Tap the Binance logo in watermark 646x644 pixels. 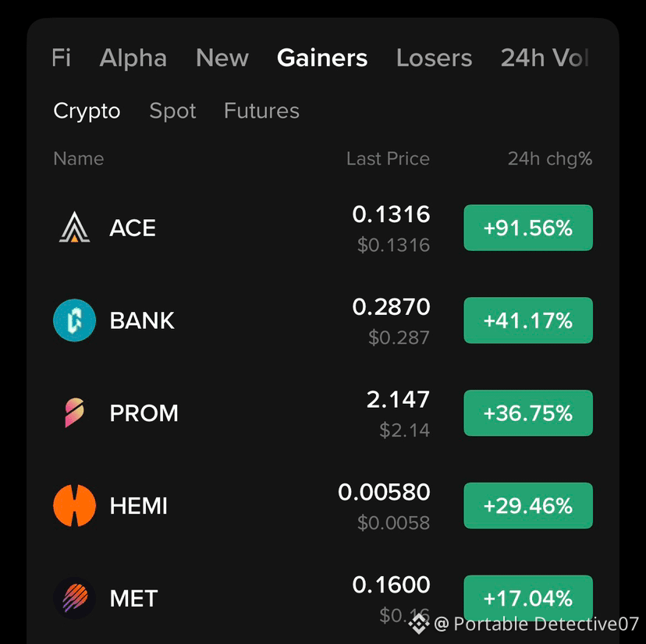(x=419, y=624)
